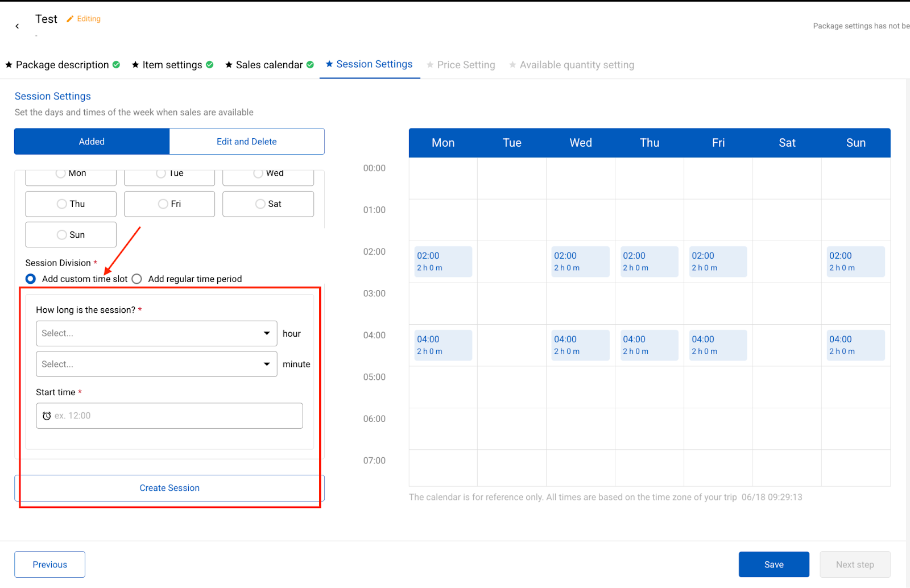Select the Wed day option
The width and height of the screenshot is (910, 588).
pos(268,177)
